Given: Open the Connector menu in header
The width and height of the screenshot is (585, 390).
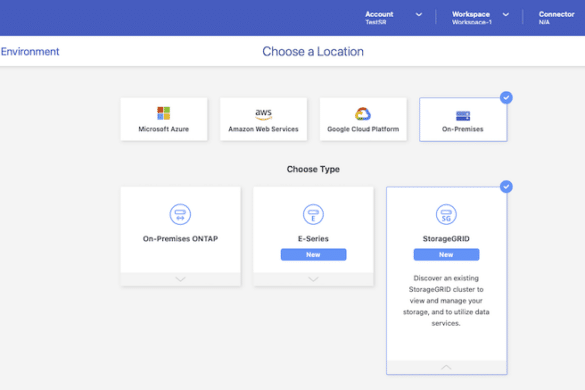Looking at the screenshot, I should pos(556,17).
